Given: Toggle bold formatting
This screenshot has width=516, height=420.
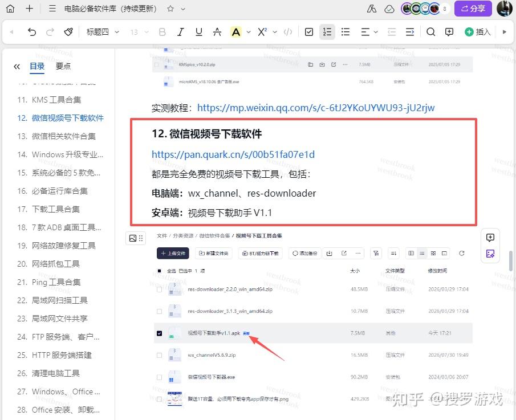Looking at the screenshot, I should pyautogui.click(x=162, y=32).
